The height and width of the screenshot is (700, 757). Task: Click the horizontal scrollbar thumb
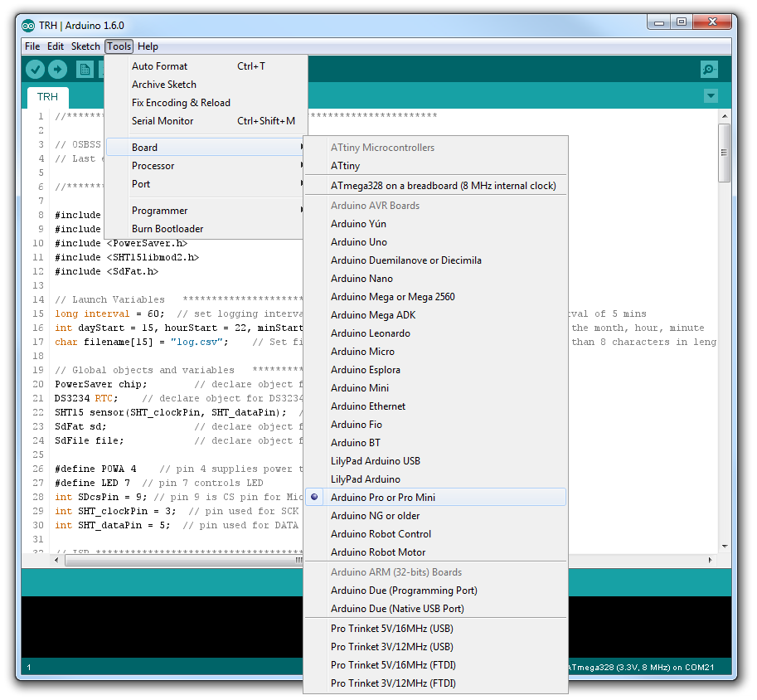coord(184,561)
